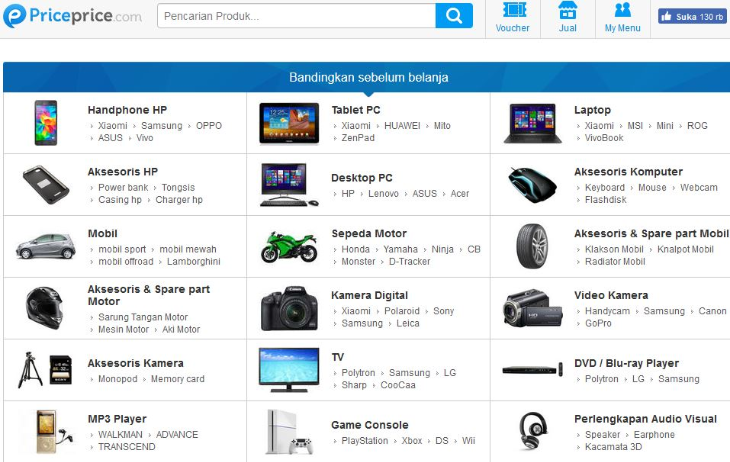Select VivoBook under Laptop
The image size is (730, 462).
tap(604, 138)
